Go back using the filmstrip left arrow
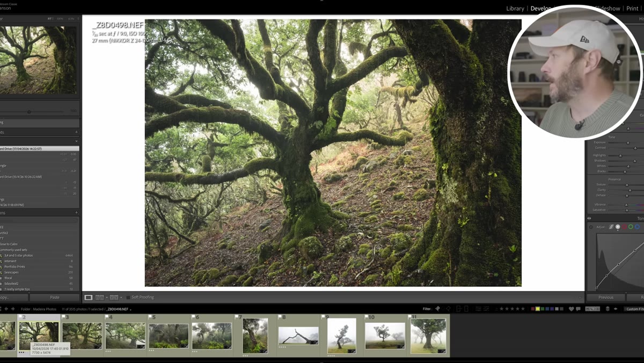The image size is (644, 363). (x=6, y=309)
